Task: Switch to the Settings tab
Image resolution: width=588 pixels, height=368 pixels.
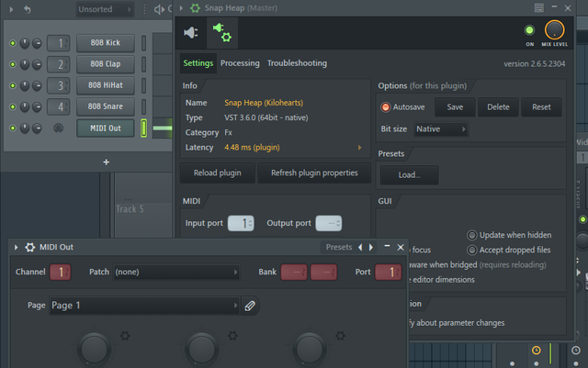Action: pyautogui.click(x=198, y=63)
